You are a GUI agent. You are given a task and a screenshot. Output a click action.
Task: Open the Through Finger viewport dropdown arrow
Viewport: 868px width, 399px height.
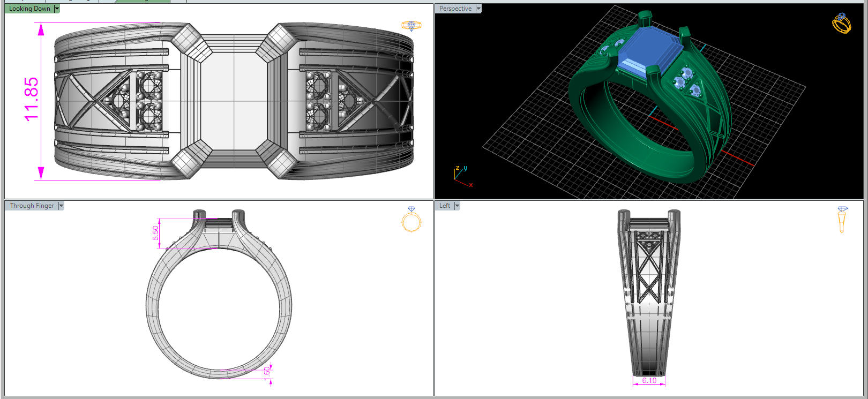pos(61,206)
